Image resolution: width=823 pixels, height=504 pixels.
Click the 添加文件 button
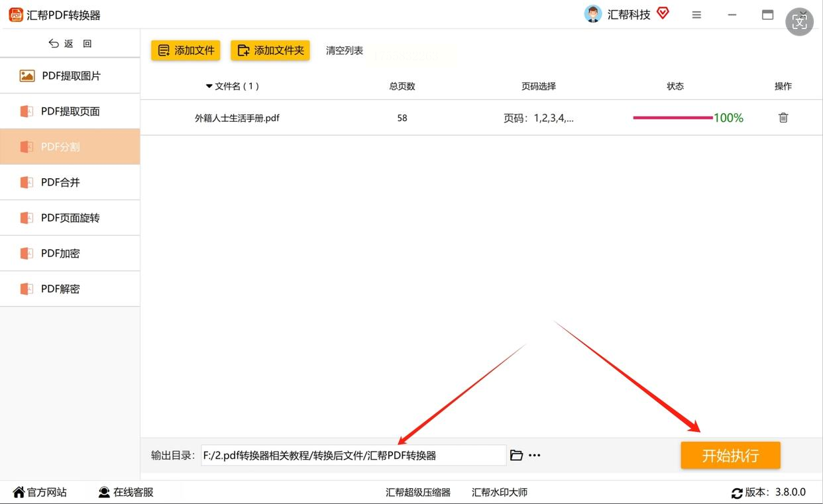[186, 50]
